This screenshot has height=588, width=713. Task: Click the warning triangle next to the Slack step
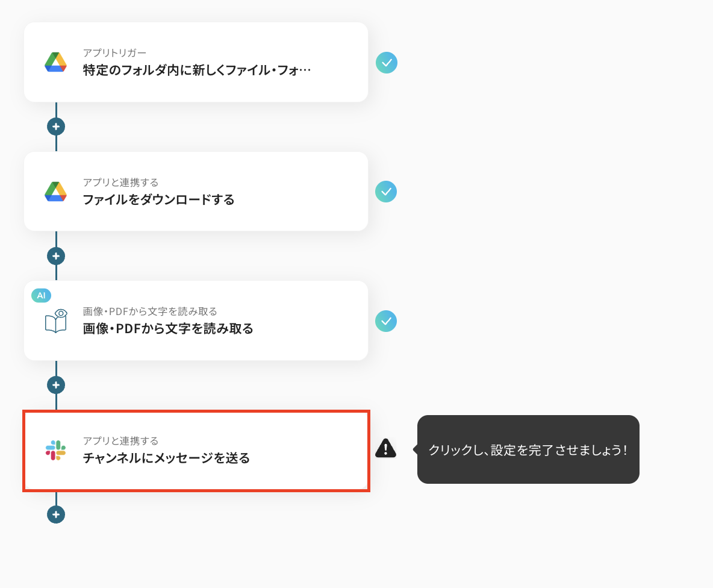(385, 448)
